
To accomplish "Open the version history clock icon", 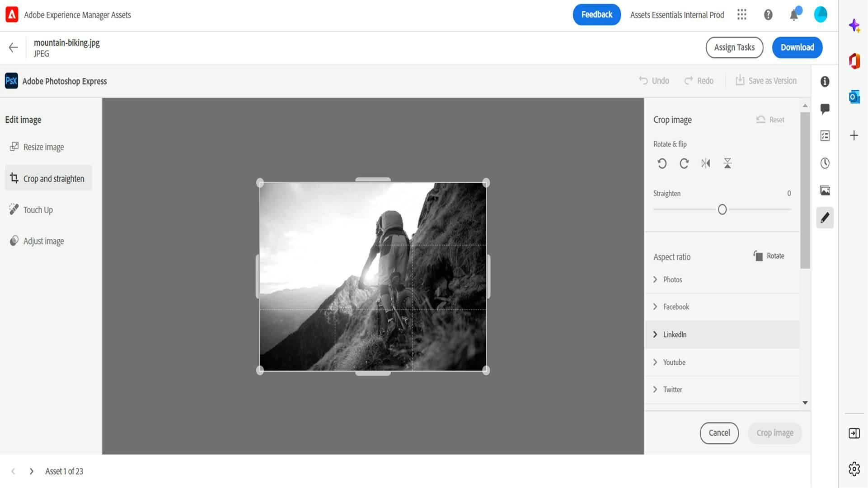I will click(x=825, y=163).
